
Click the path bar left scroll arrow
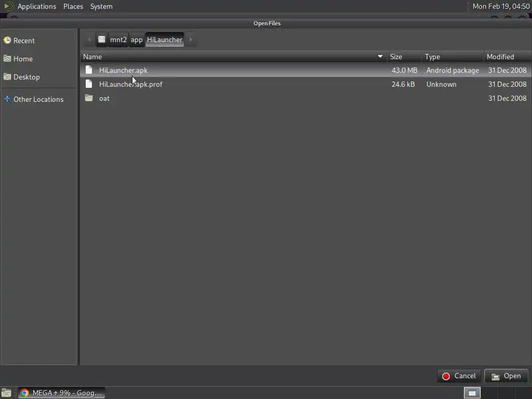point(89,39)
